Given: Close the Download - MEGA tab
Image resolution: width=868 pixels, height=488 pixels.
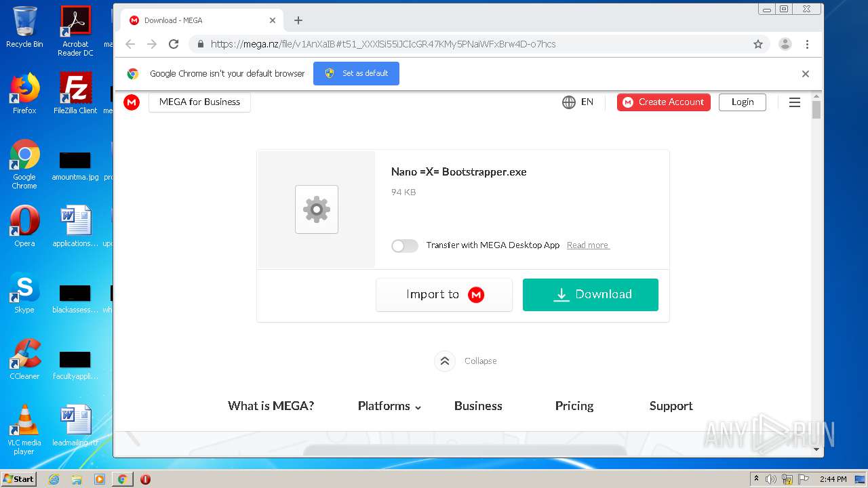Looking at the screenshot, I should 273,20.
